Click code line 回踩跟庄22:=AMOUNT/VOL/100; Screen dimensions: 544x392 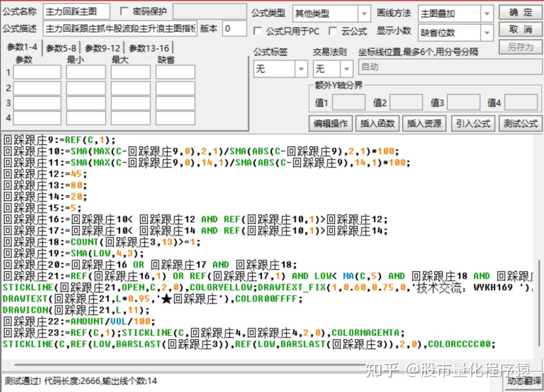click(x=79, y=322)
